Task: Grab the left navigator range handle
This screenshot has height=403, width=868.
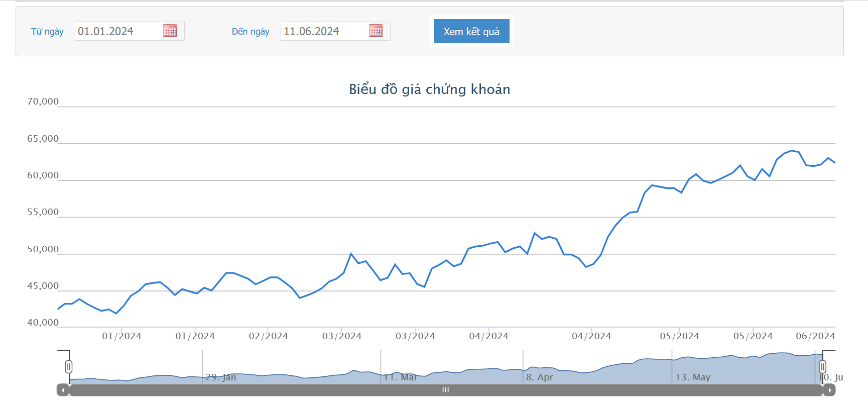Action: click(69, 367)
